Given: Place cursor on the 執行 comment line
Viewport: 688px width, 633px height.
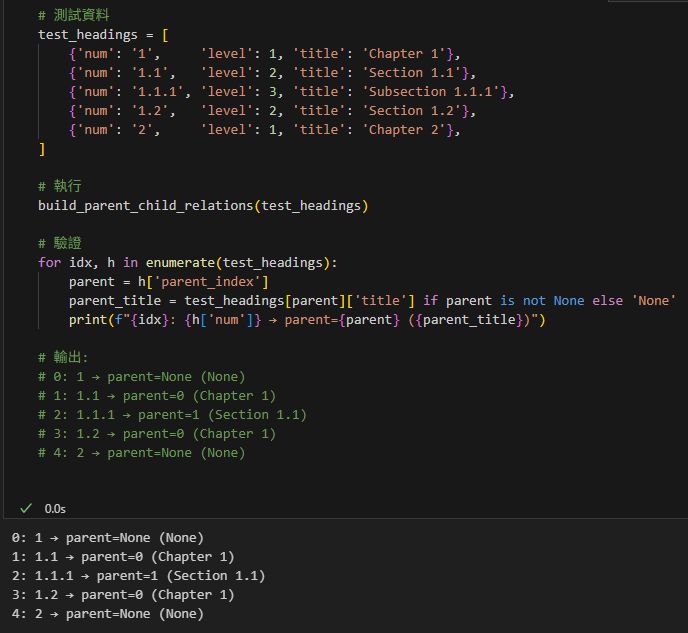Looking at the screenshot, I should (60, 187).
